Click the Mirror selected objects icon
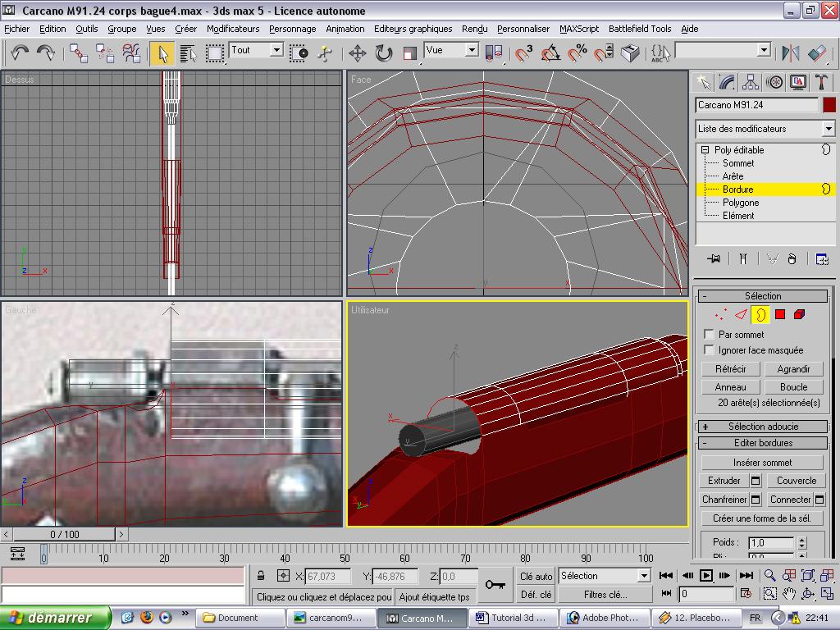 (790, 53)
